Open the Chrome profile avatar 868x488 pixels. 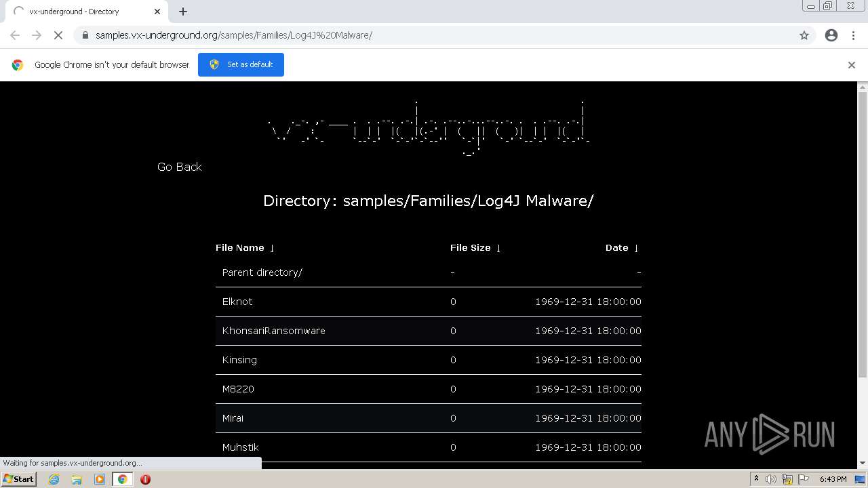point(831,35)
